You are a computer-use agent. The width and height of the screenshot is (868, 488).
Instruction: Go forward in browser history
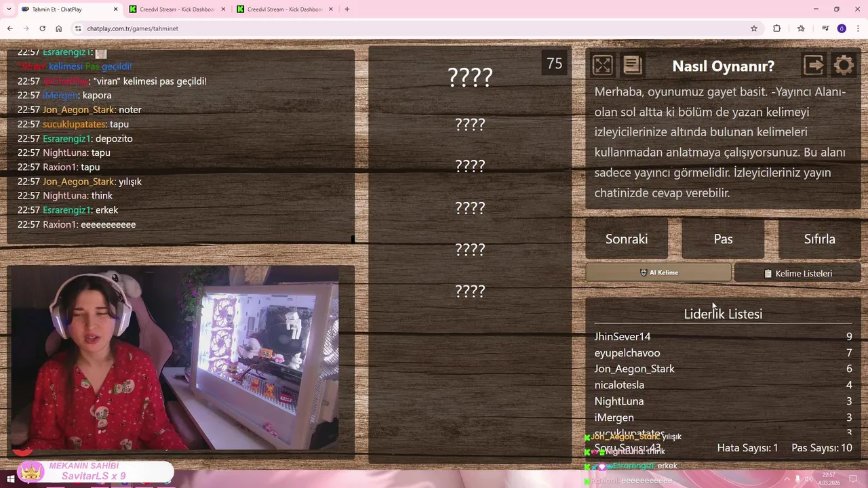click(26, 28)
